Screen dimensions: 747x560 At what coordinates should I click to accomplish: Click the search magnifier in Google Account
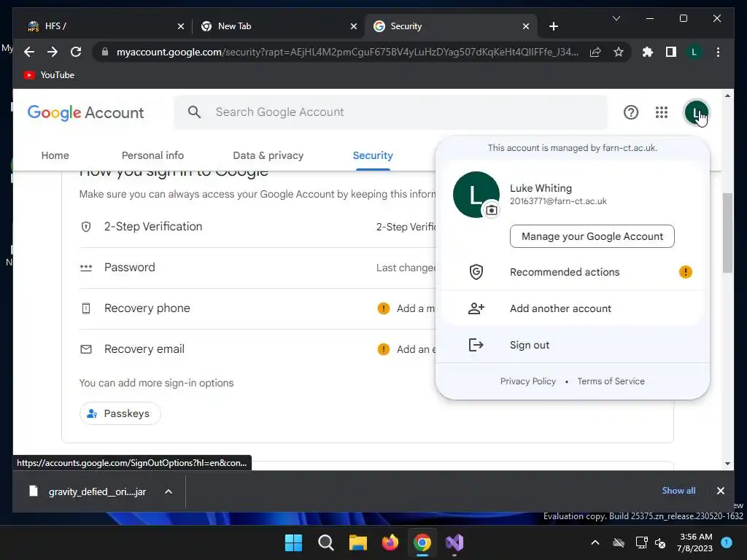point(194,112)
